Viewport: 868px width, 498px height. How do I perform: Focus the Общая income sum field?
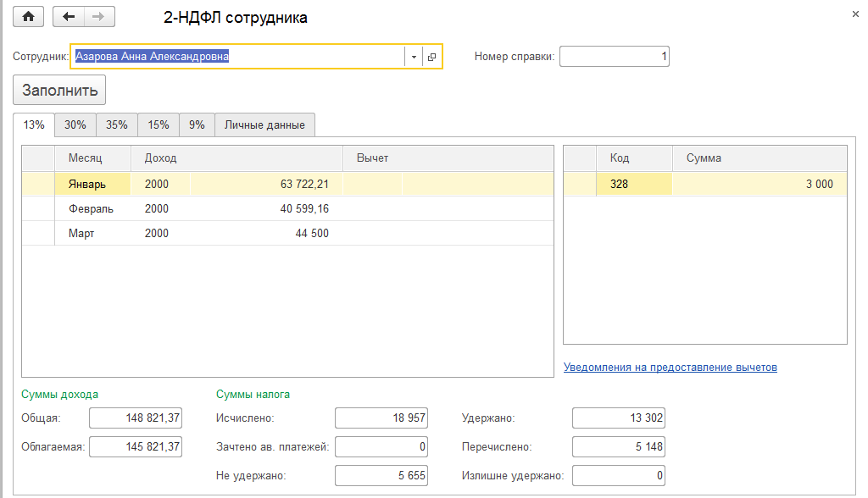136,418
